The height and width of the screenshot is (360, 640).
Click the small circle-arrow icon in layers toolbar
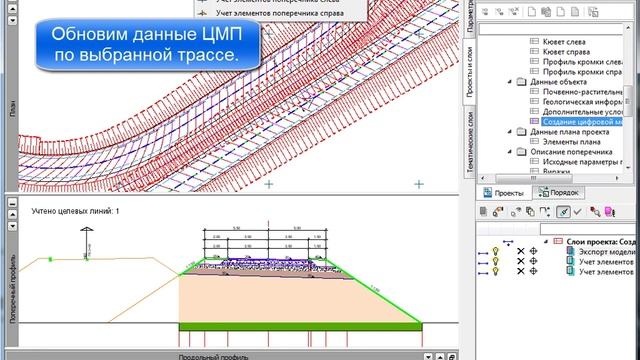516,212
